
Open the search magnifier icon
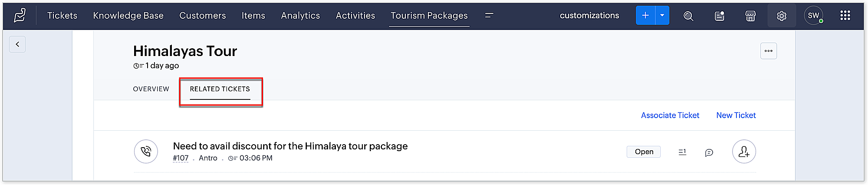(688, 16)
